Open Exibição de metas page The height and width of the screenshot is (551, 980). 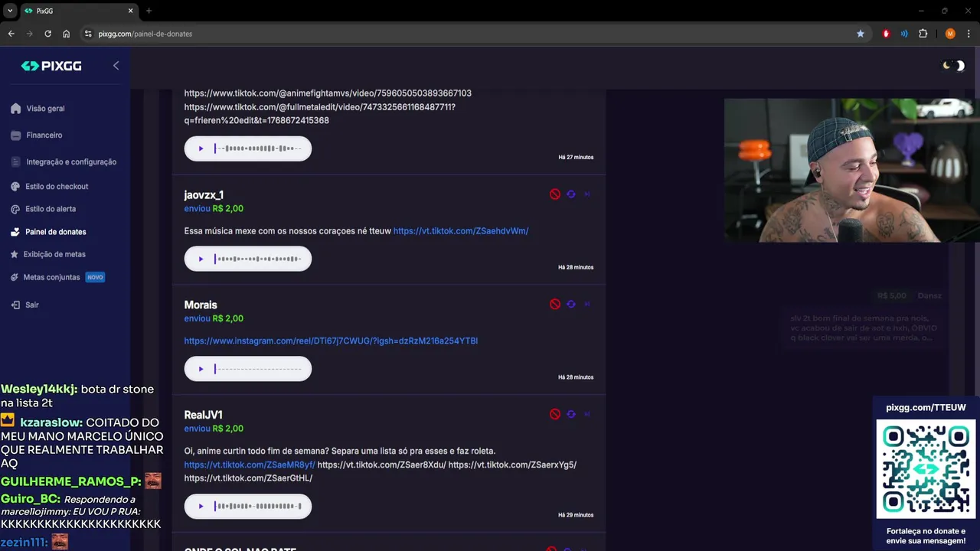coord(54,254)
